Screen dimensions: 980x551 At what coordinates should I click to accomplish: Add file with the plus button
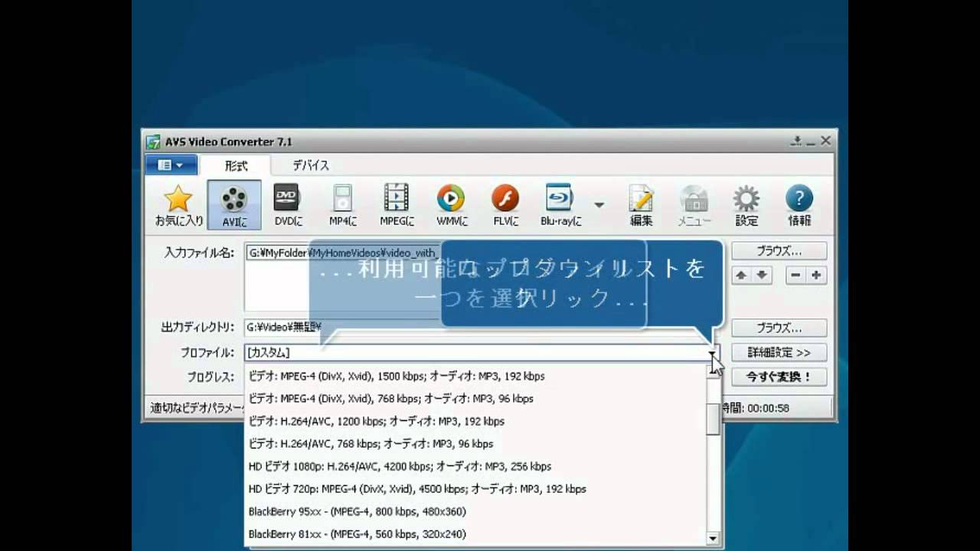pyautogui.click(x=816, y=275)
